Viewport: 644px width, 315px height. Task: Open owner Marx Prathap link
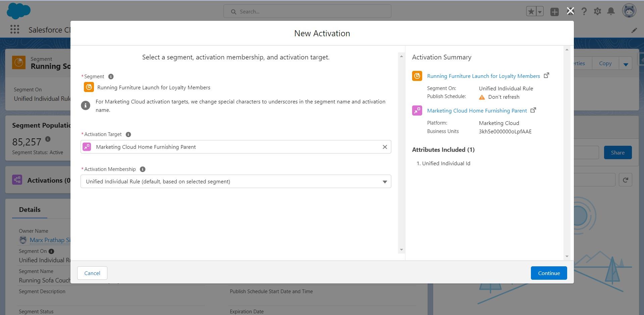pyautogui.click(x=50, y=240)
